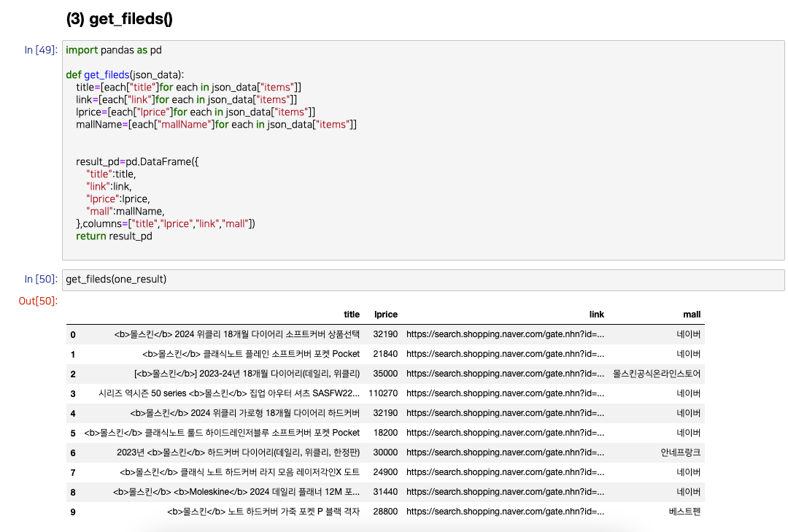Click the title with Moleskine 2024 데일리 플래너
The image size is (788, 532).
[236, 492]
